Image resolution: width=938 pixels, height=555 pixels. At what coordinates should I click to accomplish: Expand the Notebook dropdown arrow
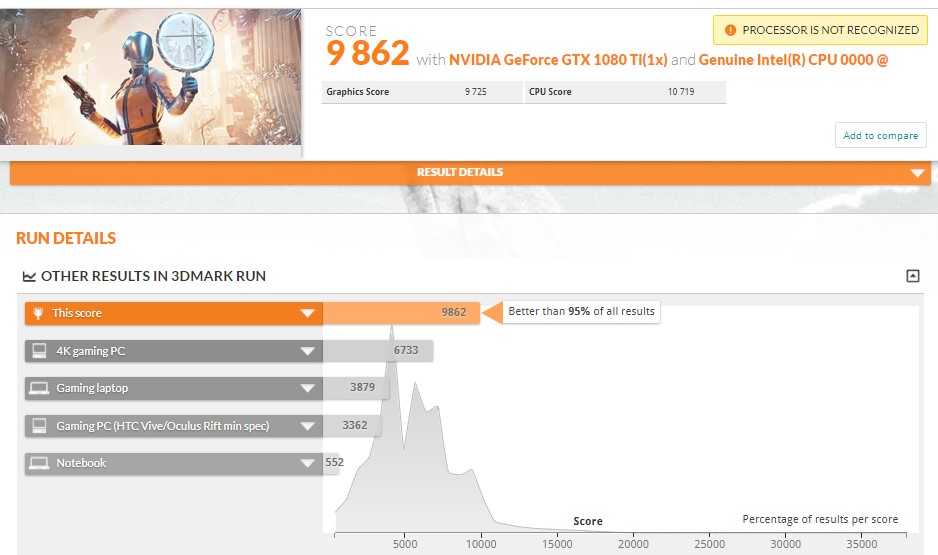(x=307, y=463)
